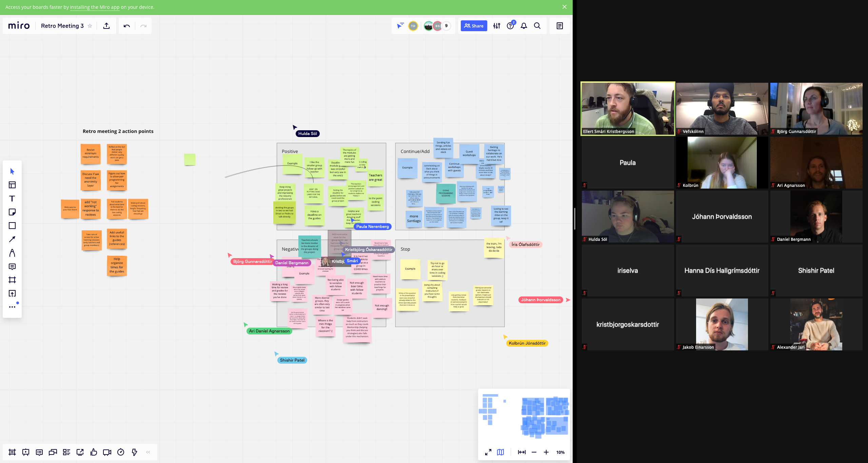
Task: Click the blue Share button
Action: 474,26
